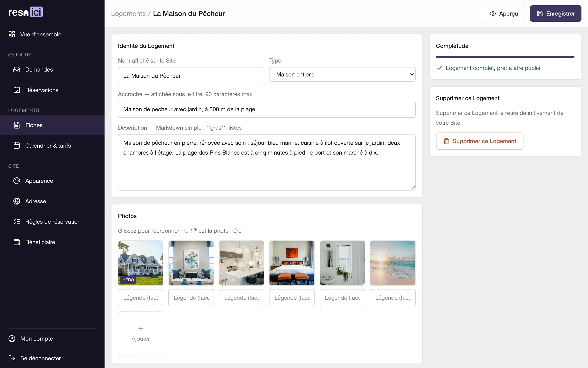Click the Fiches document icon

17,125
